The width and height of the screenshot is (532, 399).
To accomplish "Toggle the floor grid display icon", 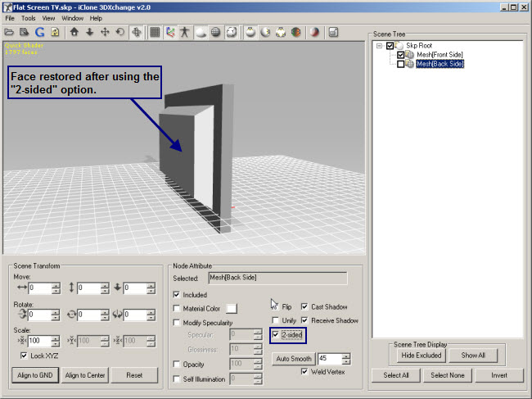I will tap(155, 32).
